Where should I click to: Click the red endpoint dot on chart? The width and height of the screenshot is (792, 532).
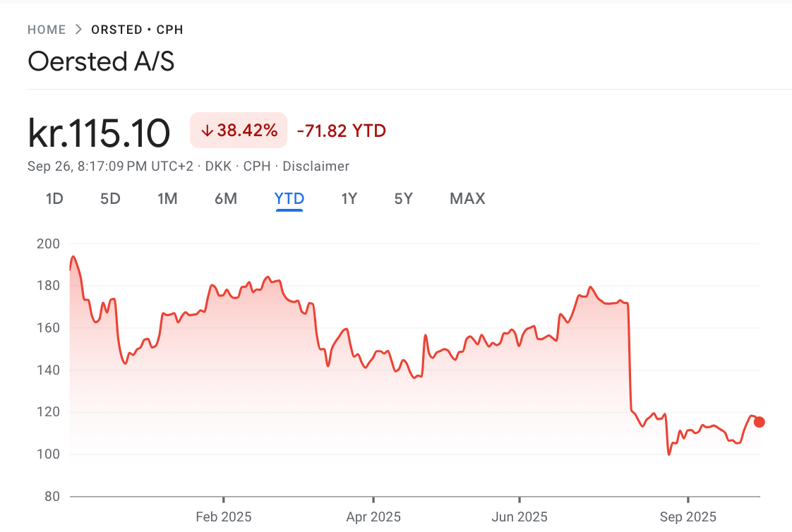point(759,421)
